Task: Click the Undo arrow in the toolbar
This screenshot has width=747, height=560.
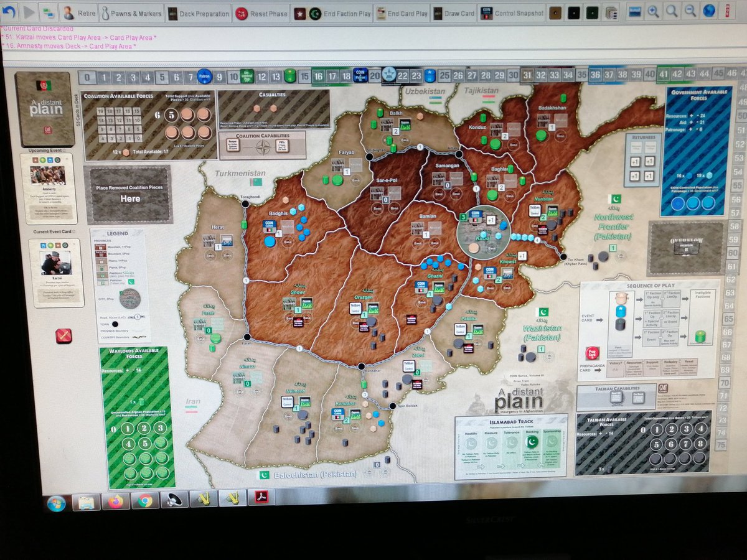Action: [9, 11]
